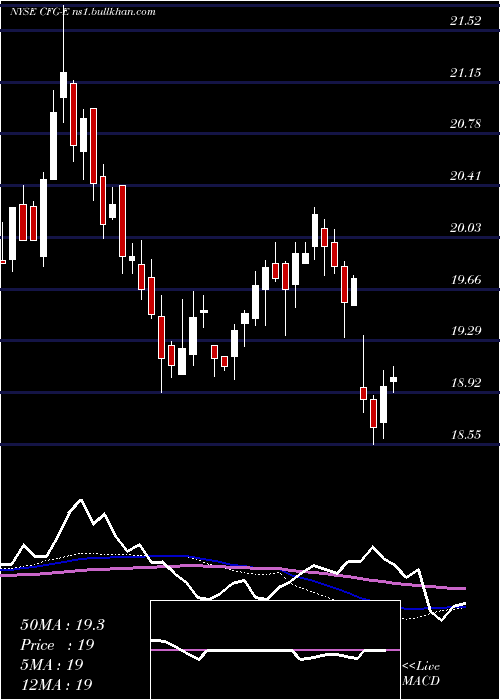Screen dimensions: 500x700
Task: Click the 5MA : 19 readout
Action: 52,664
